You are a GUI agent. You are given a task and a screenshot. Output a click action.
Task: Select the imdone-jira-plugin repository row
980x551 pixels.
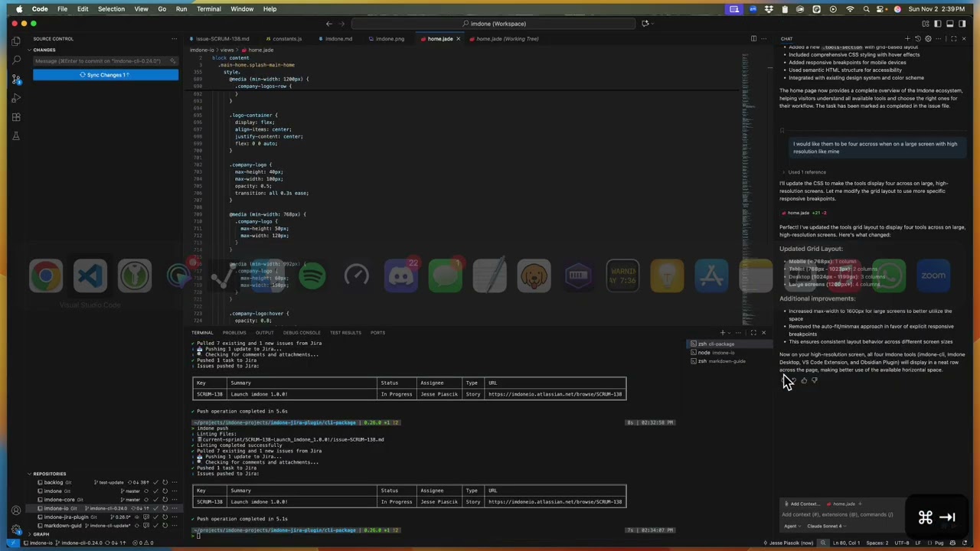tap(106, 517)
